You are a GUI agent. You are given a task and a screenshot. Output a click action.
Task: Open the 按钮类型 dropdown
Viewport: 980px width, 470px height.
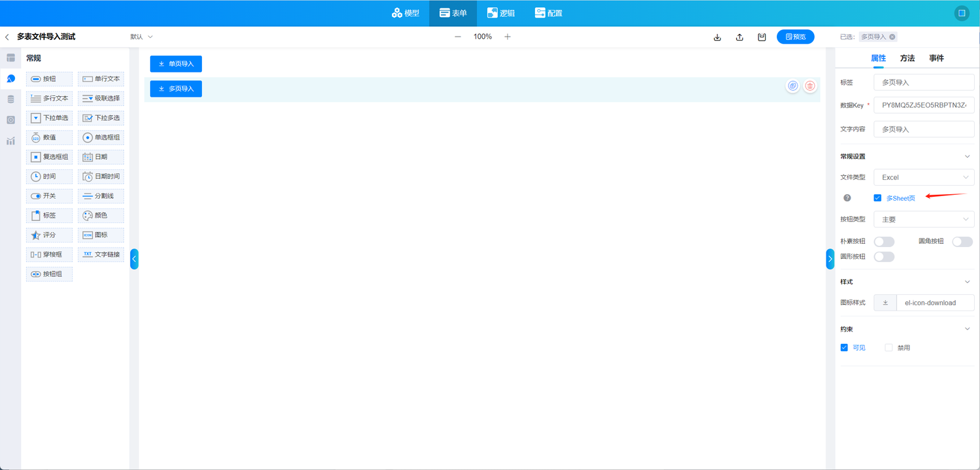tap(924, 220)
